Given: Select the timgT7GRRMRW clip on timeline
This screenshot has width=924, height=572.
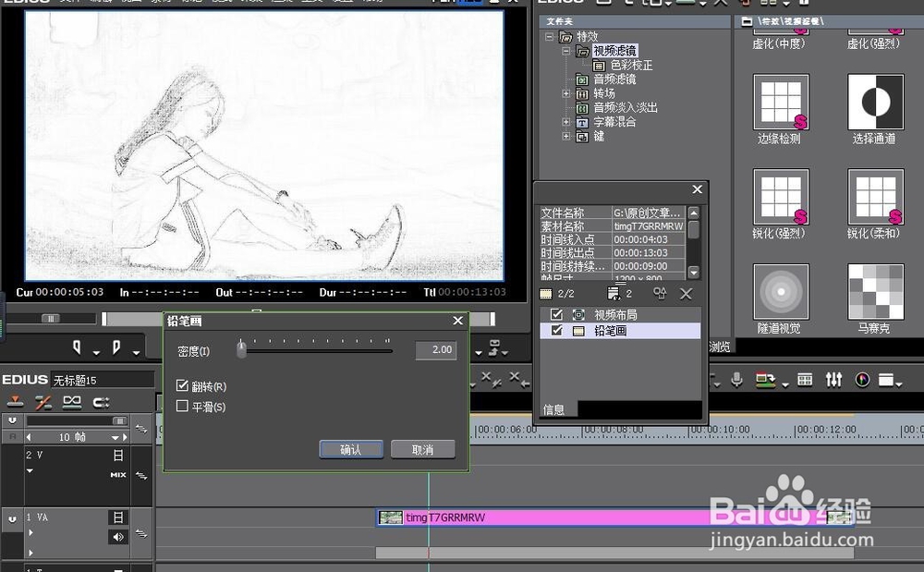Looking at the screenshot, I should coord(615,517).
